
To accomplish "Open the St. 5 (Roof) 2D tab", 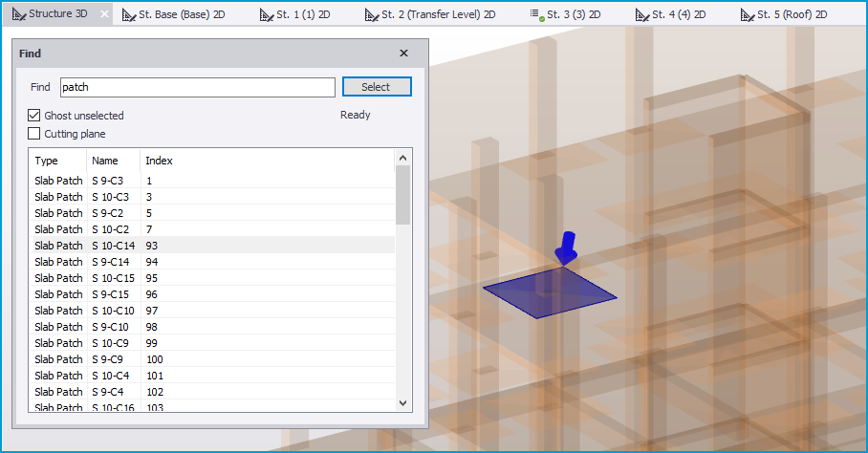I will point(784,14).
